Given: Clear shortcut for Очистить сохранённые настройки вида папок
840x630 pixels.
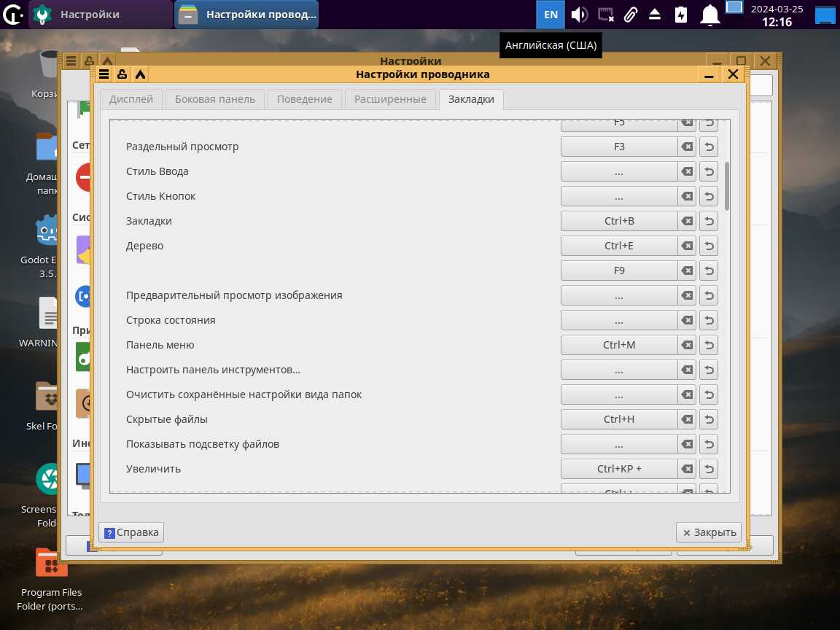Looking at the screenshot, I should tap(687, 394).
